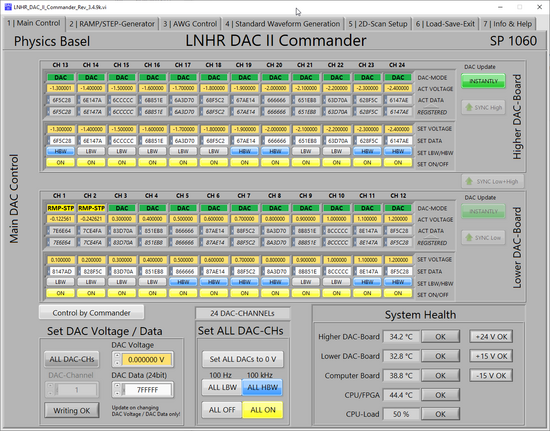
Task: Click CH 13 DAC mode indicator
Action: coord(60,77)
